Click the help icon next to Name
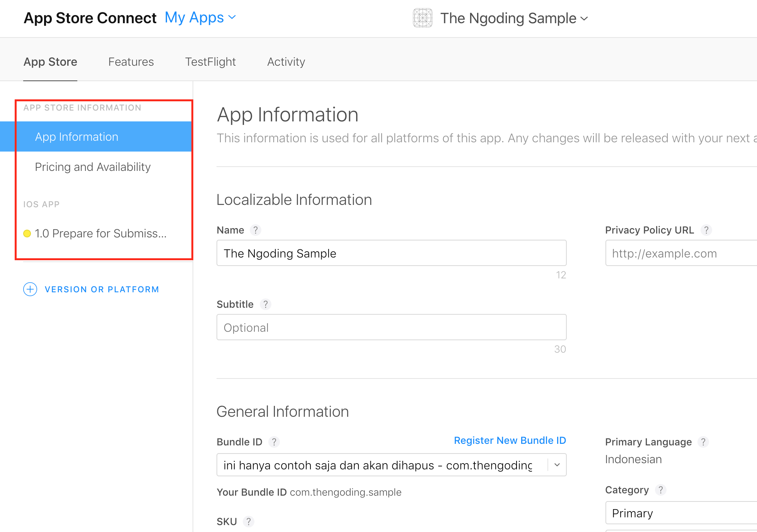This screenshot has height=532, width=757. tap(255, 230)
